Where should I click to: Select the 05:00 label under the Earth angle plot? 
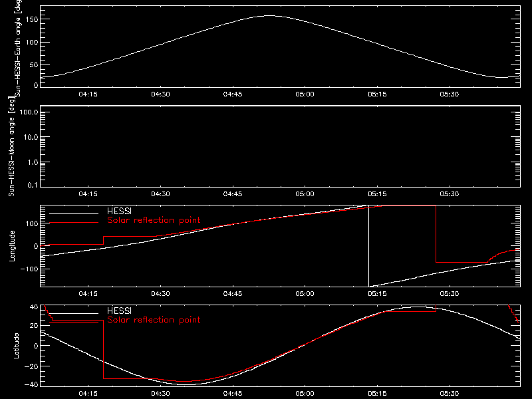(x=305, y=94)
